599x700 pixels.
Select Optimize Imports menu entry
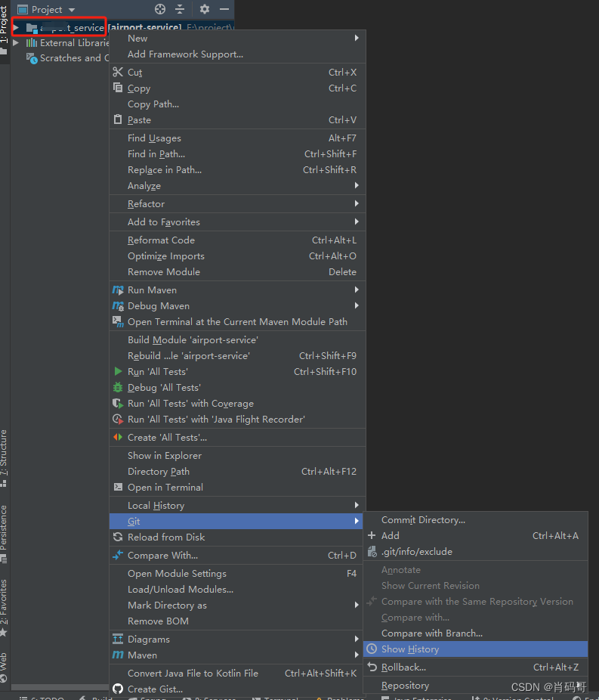click(238, 256)
